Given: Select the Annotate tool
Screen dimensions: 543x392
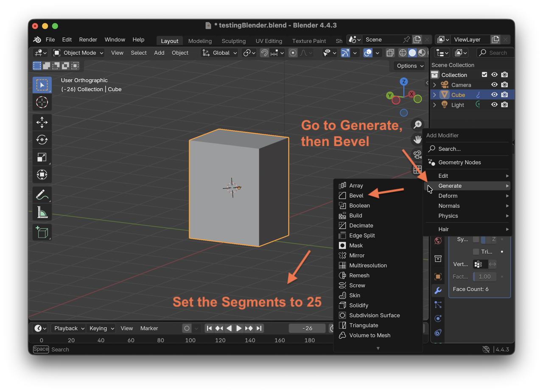Looking at the screenshot, I should (x=42, y=195).
